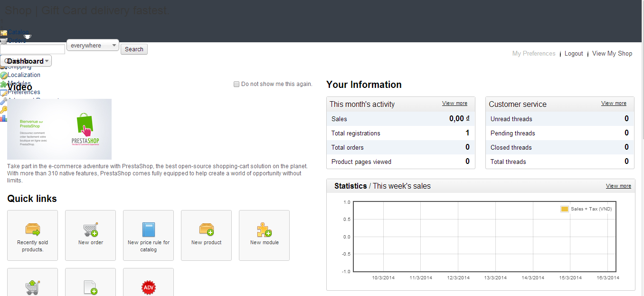Click the View My Shop link
This screenshot has width=644, height=296.
click(612, 54)
